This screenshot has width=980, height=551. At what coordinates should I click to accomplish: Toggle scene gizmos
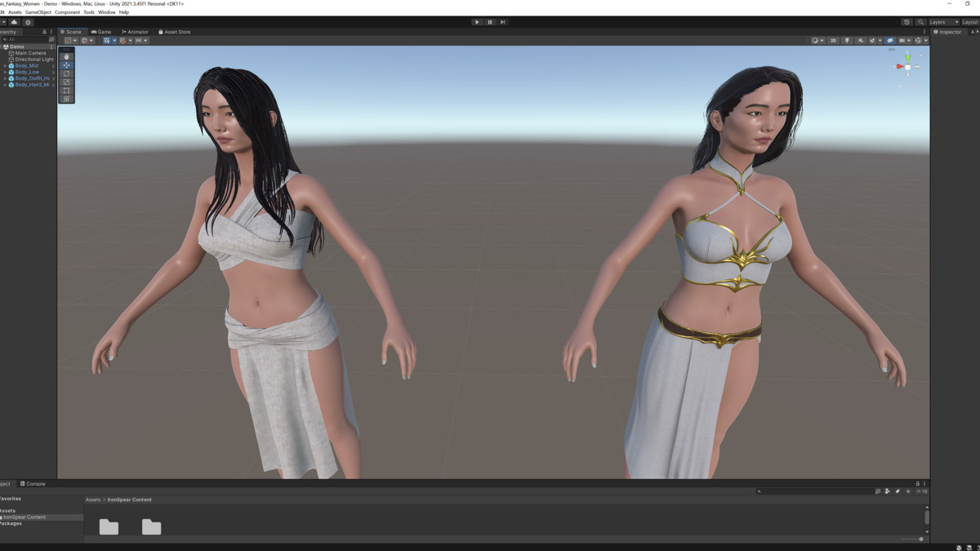pos(918,40)
